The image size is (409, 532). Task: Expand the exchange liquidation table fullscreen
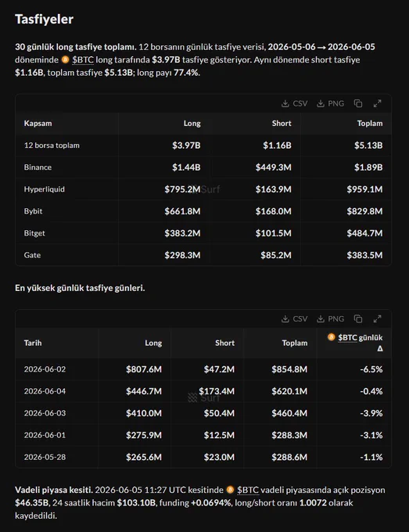(377, 103)
